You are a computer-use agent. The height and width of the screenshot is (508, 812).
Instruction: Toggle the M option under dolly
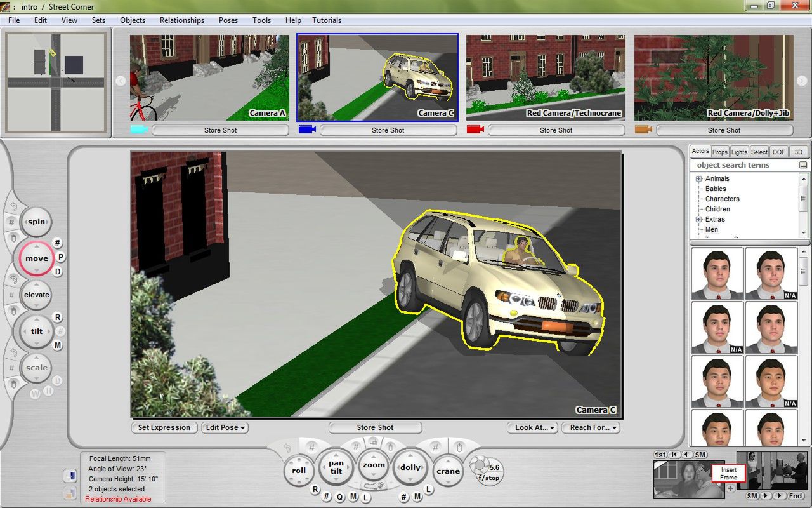point(417,497)
